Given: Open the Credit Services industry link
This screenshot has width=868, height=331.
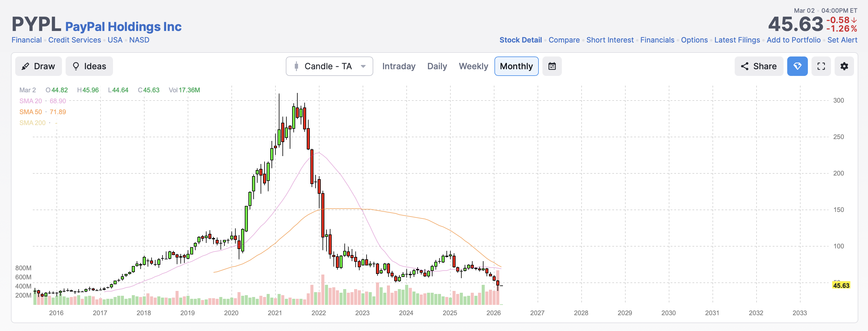Looking at the screenshot, I should [74, 40].
